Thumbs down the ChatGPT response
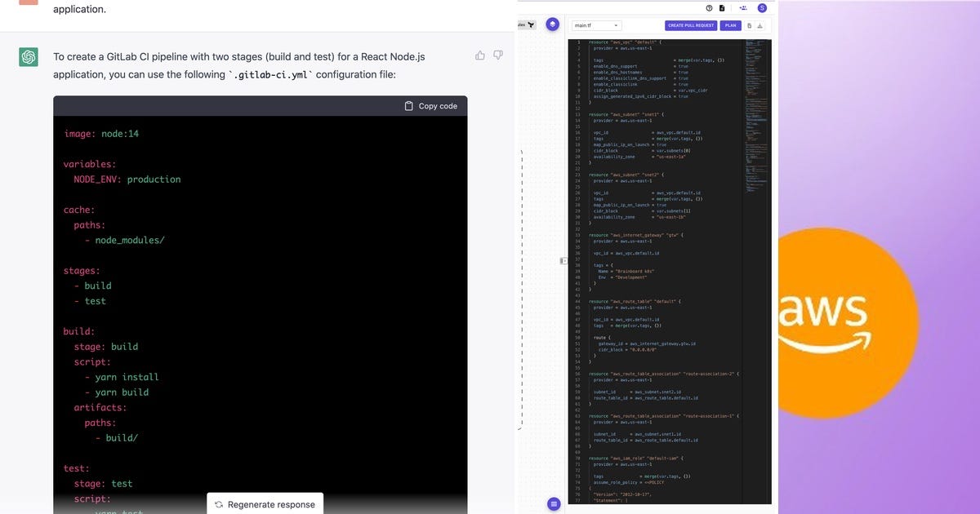This screenshot has height=514, width=980. [x=498, y=54]
